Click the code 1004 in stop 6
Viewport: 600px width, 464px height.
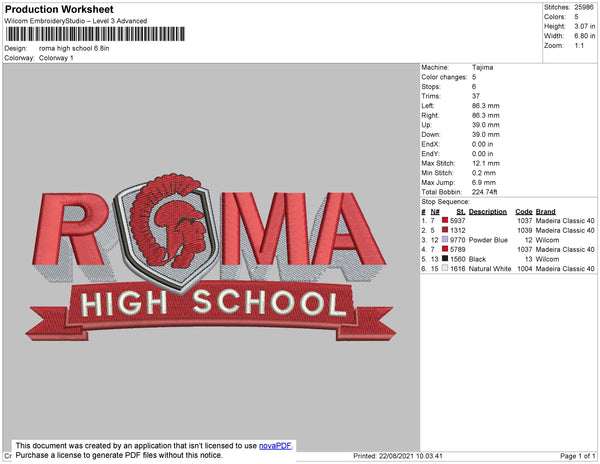(x=525, y=269)
